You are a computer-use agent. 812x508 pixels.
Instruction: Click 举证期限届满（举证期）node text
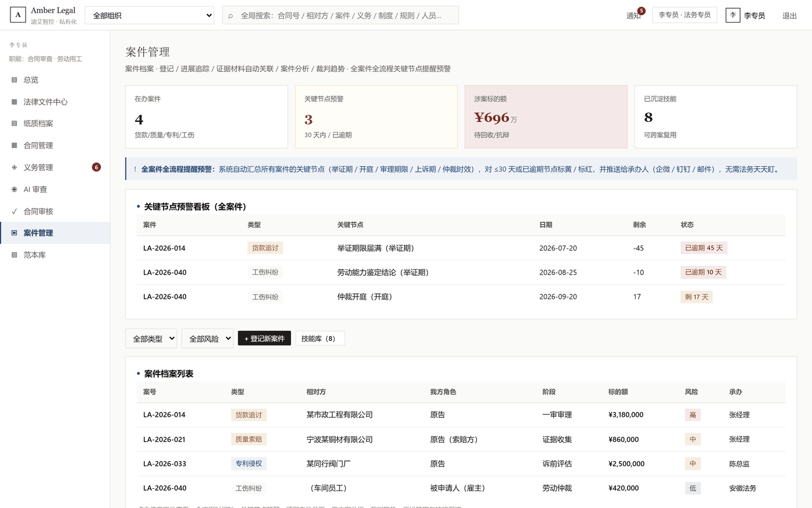(x=378, y=248)
